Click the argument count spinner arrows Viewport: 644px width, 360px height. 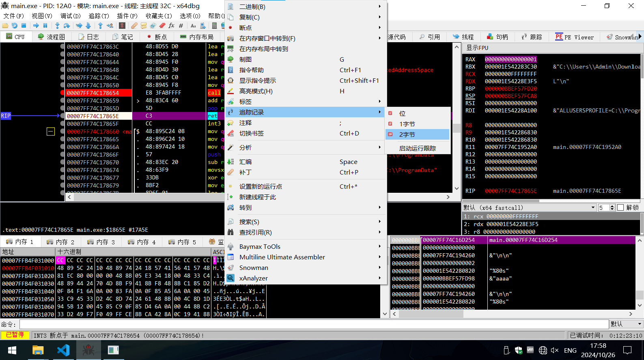(613, 207)
